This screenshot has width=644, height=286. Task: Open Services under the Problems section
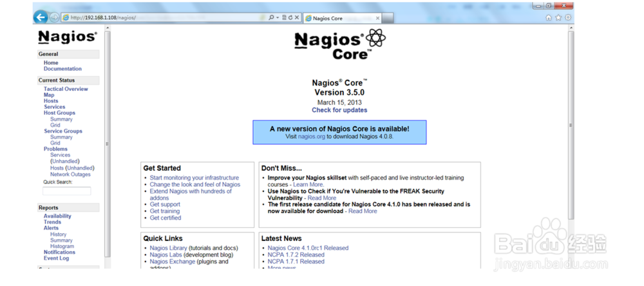[61, 155]
